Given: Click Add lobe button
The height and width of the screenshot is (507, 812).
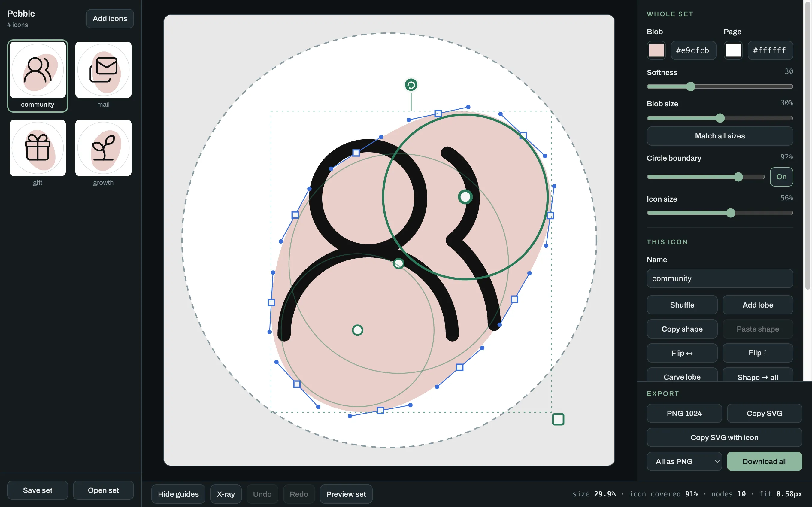Looking at the screenshot, I should click(758, 305).
